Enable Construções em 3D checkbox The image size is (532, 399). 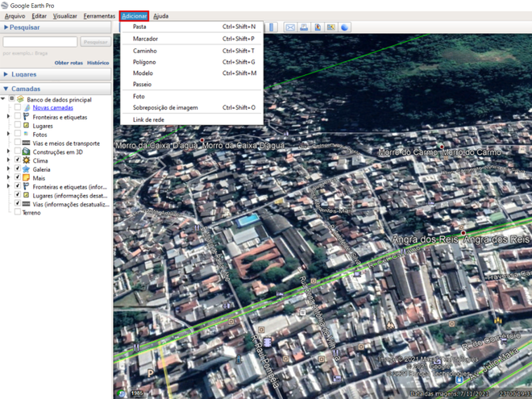(x=18, y=151)
